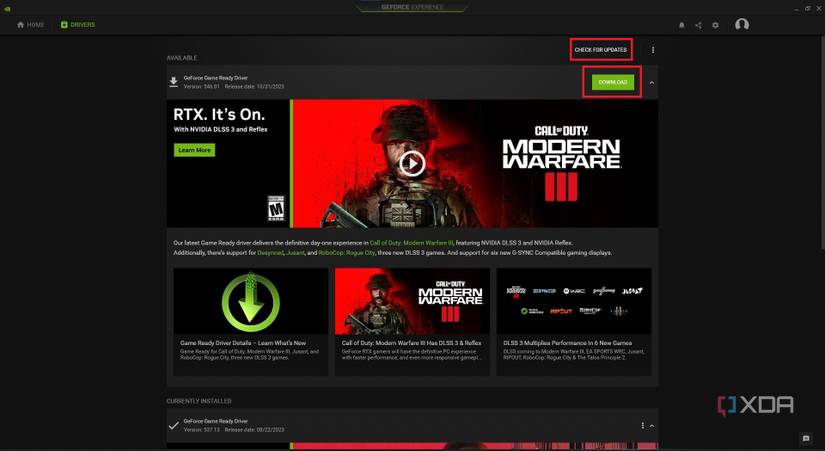The width and height of the screenshot is (825, 451).
Task: Switch to the Drivers tab
Action: (x=78, y=25)
